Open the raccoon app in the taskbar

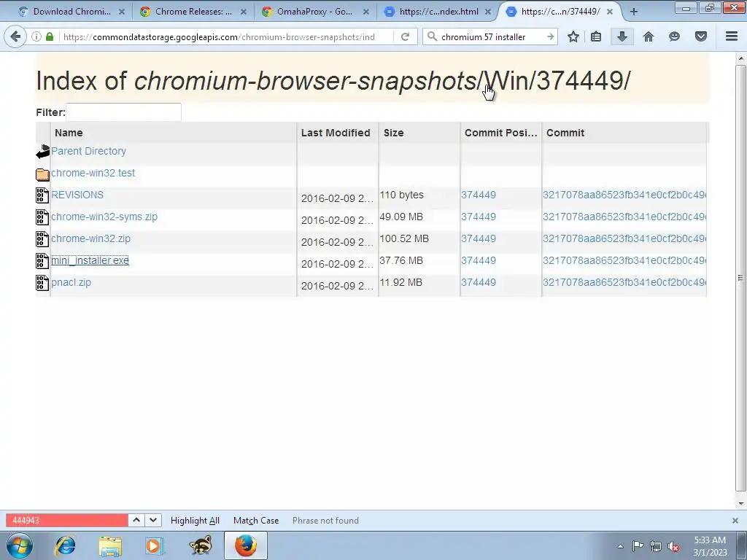(200, 545)
